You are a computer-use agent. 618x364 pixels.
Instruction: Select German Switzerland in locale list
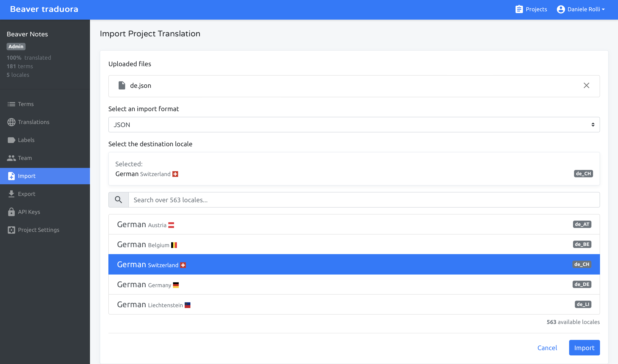[354, 264]
